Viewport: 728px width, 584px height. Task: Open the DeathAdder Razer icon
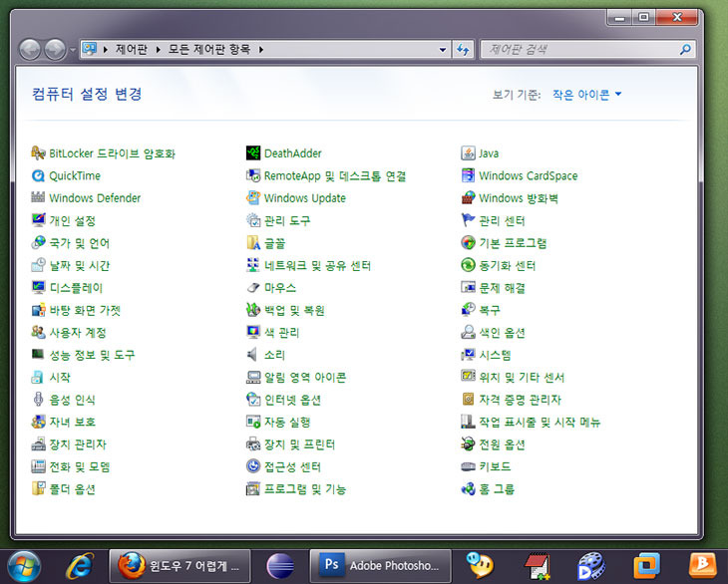[253, 153]
